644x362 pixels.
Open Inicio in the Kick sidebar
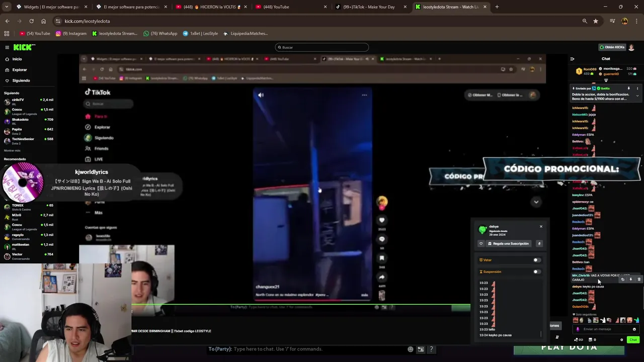[17, 59]
